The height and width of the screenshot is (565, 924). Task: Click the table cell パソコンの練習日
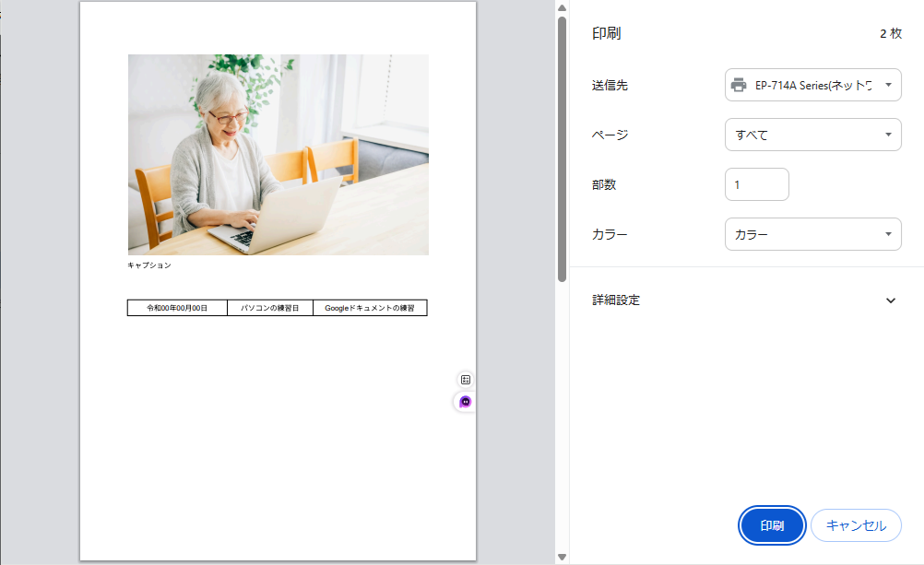pos(270,307)
